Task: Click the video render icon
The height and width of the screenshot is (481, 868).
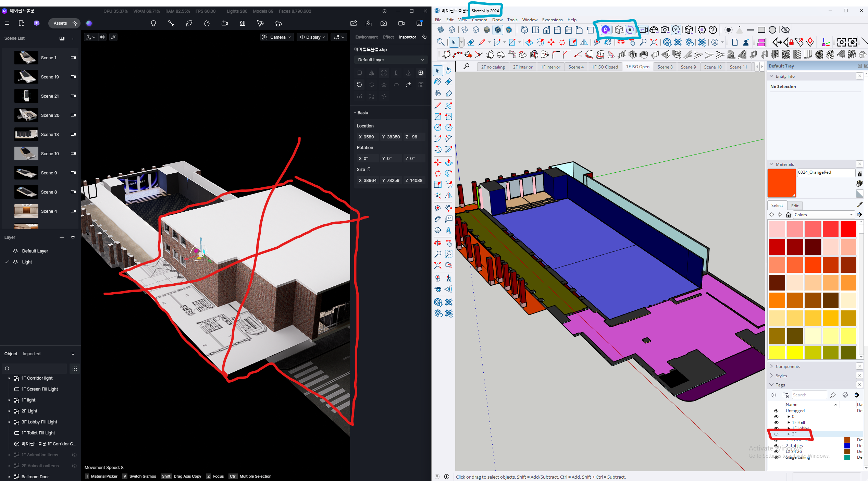Action: 401,23
